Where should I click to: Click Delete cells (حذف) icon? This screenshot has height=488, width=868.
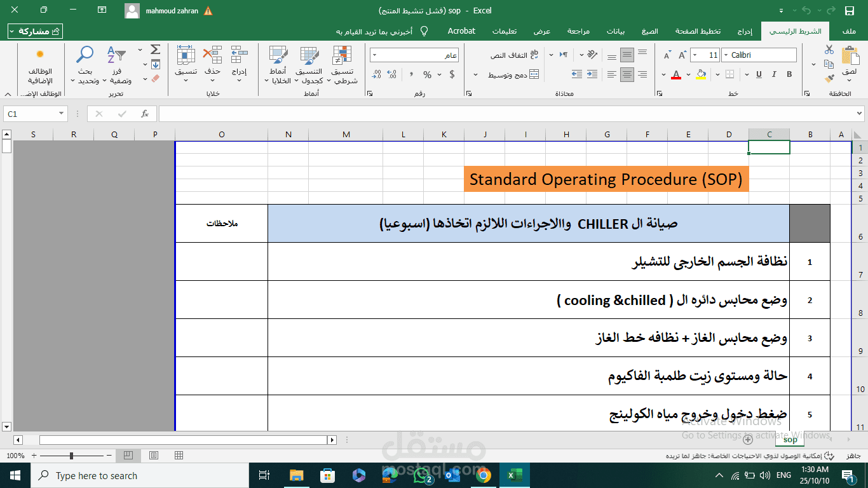(212, 55)
